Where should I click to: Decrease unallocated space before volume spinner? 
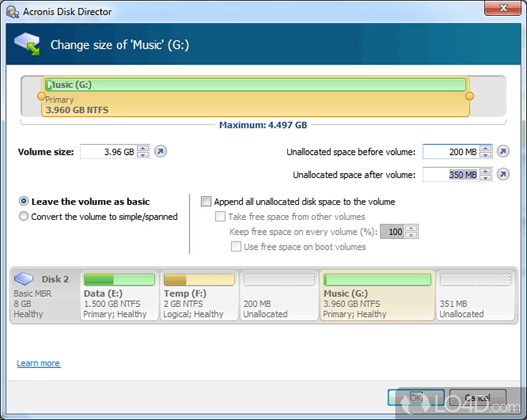click(x=485, y=155)
